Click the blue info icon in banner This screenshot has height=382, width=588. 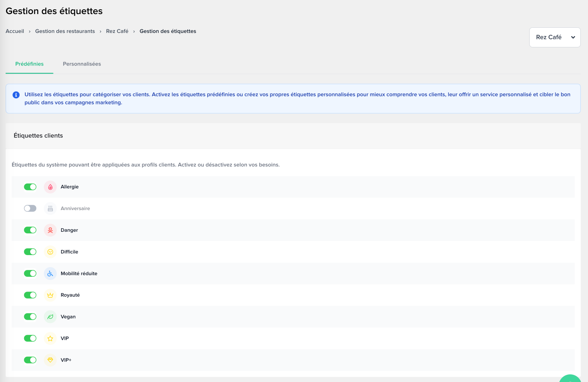click(x=16, y=95)
